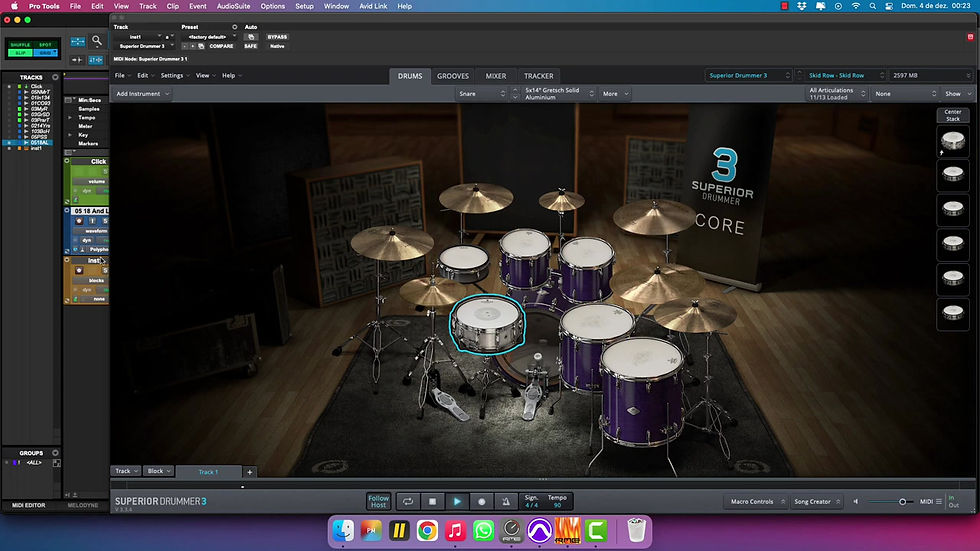Image resolution: width=980 pixels, height=551 pixels.
Task: Click the MIDI settings list icon
Action: click(939, 501)
